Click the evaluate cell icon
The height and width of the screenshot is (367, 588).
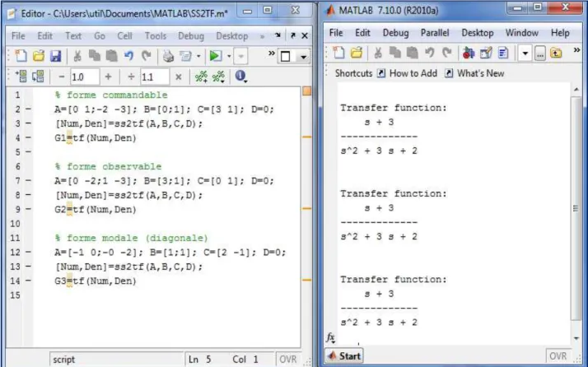[21, 77]
